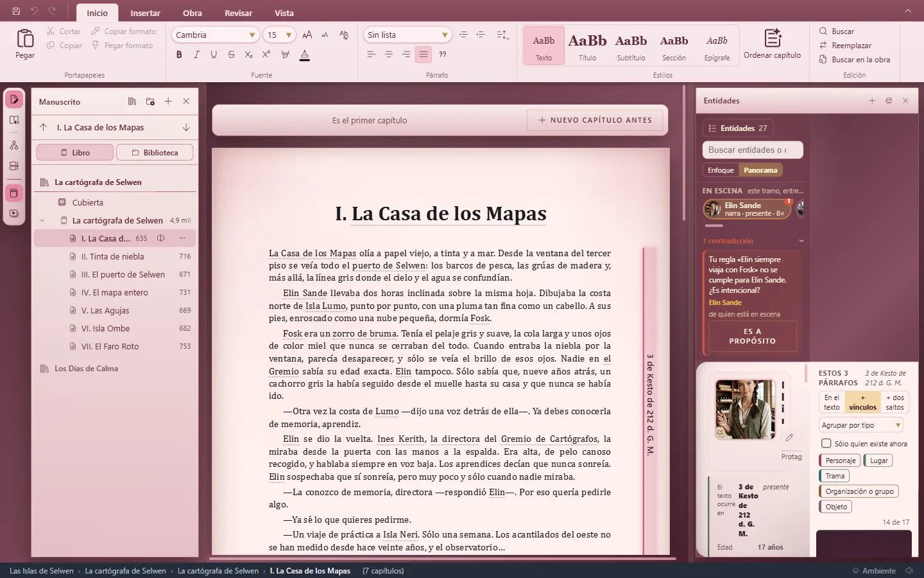Collapse the '1 contradicción' section

(x=801, y=241)
